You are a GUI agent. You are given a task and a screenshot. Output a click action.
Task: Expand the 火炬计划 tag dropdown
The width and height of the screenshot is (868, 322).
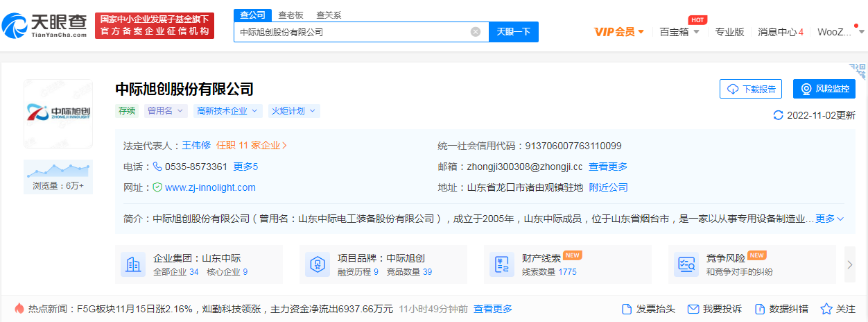pyautogui.click(x=294, y=110)
